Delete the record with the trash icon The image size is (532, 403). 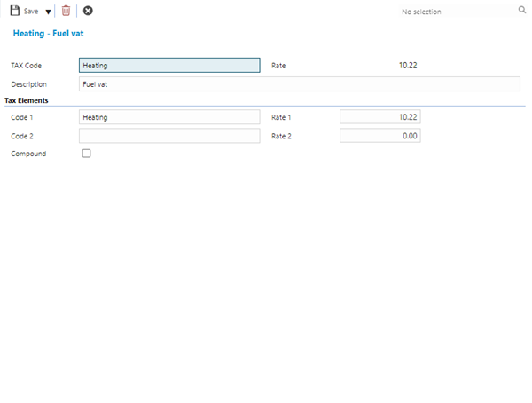tap(66, 11)
